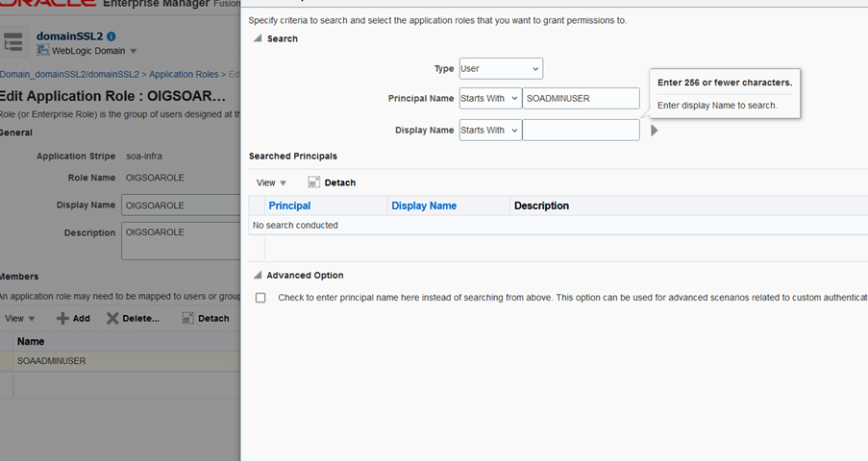Click the plus icon to add a member

[62, 318]
